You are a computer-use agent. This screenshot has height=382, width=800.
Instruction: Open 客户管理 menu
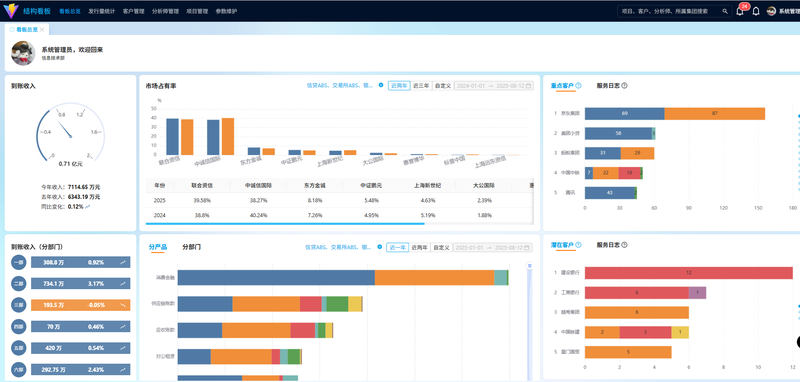pos(134,11)
